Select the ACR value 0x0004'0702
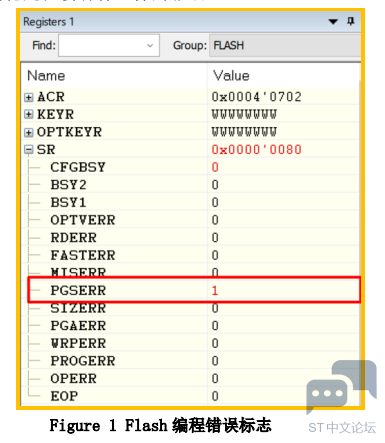385x443 pixels. [x=256, y=97]
